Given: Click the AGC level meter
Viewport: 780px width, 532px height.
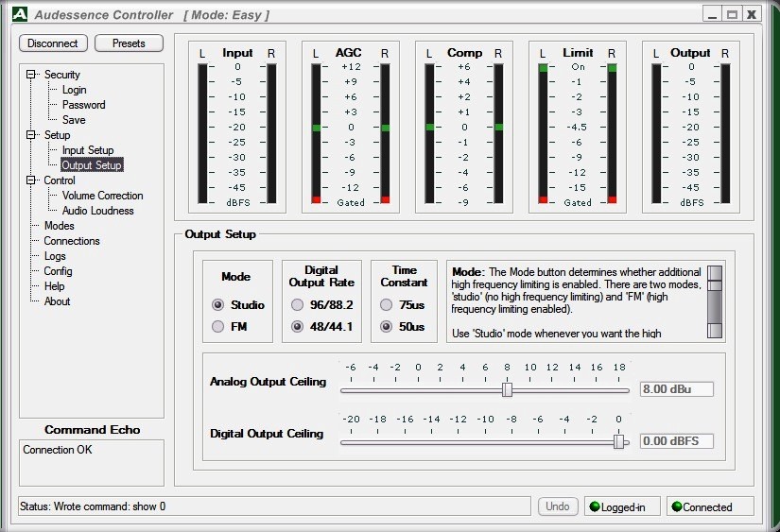Looking at the screenshot, I should [350, 128].
